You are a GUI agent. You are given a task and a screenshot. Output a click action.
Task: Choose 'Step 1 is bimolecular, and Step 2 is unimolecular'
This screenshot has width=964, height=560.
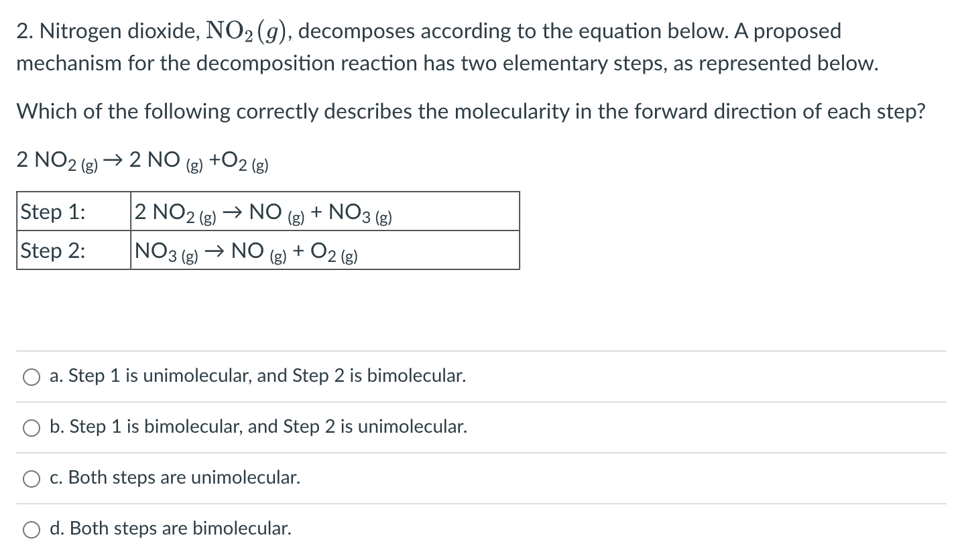tap(258, 427)
